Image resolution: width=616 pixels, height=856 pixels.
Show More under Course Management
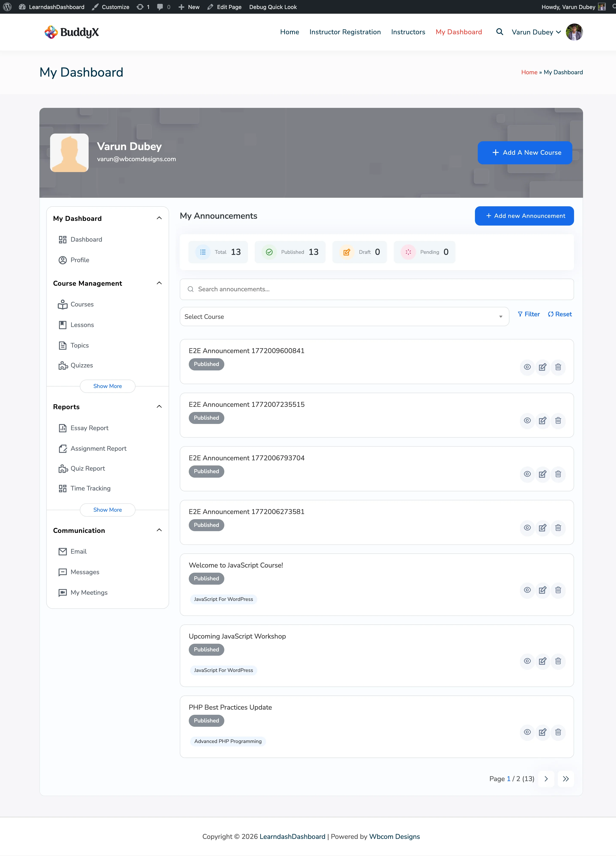(x=108, y=386)
